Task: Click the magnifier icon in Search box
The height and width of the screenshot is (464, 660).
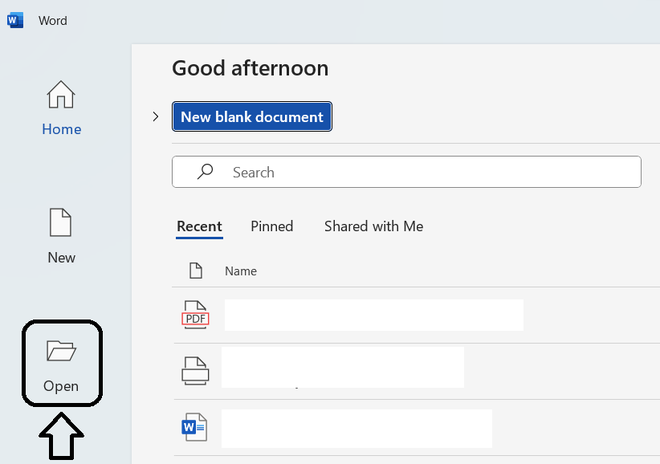Action: [x=205, y=172]
